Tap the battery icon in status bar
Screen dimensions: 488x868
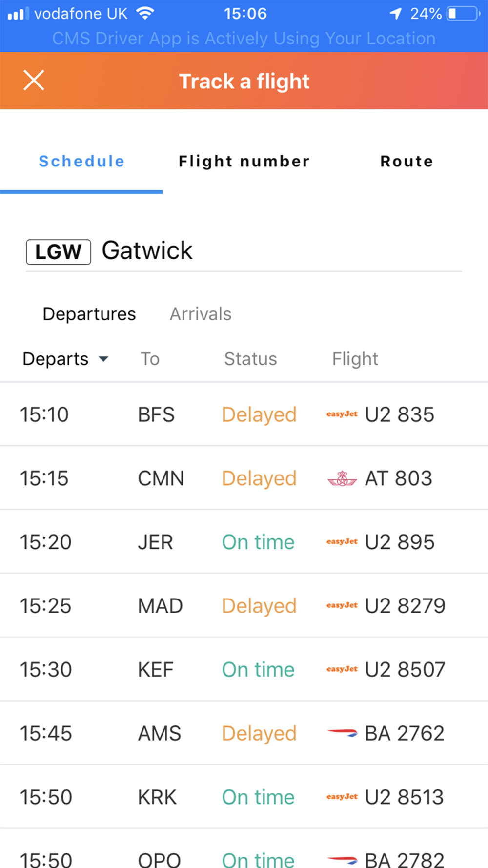[x=463, y=14]
